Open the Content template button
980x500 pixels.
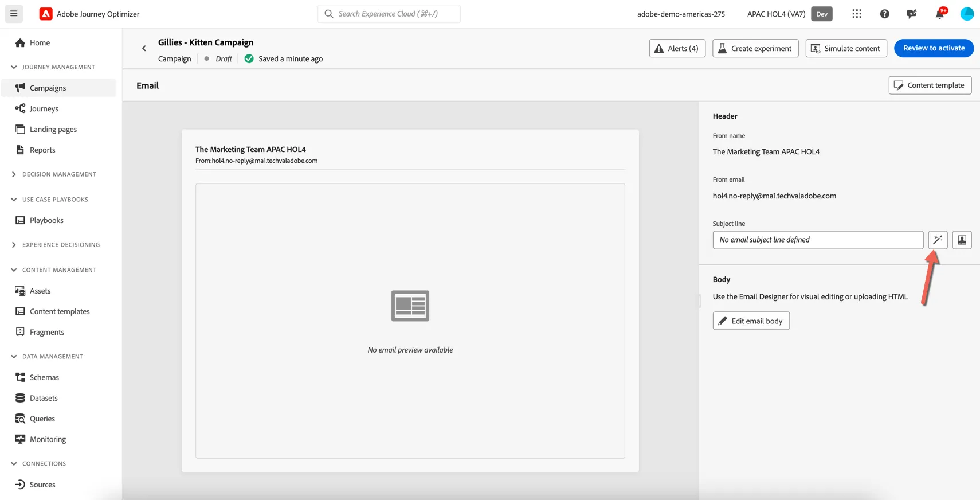point(930,85)
